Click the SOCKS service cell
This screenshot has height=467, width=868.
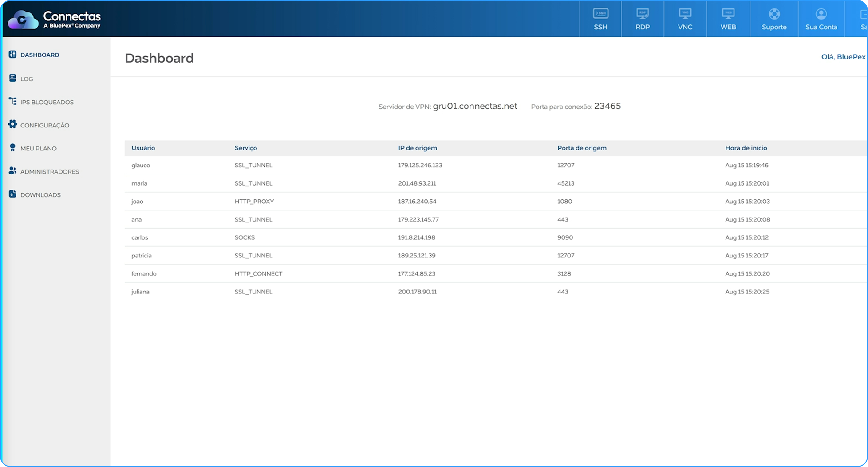coord(245,237)
